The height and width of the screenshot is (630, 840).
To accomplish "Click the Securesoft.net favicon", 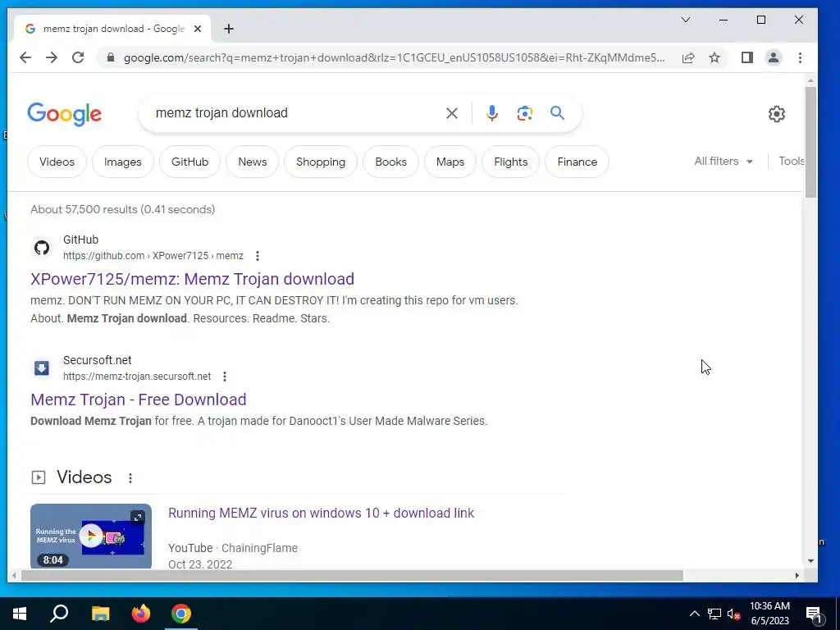I will point(42,368).
